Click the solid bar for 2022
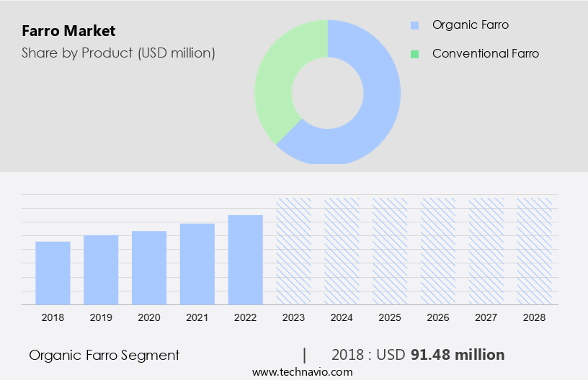This screenshot has width=588, height=380. click(246, 260)
